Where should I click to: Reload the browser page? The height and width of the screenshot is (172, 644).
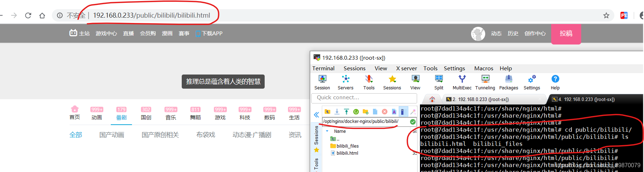point(28,15)
